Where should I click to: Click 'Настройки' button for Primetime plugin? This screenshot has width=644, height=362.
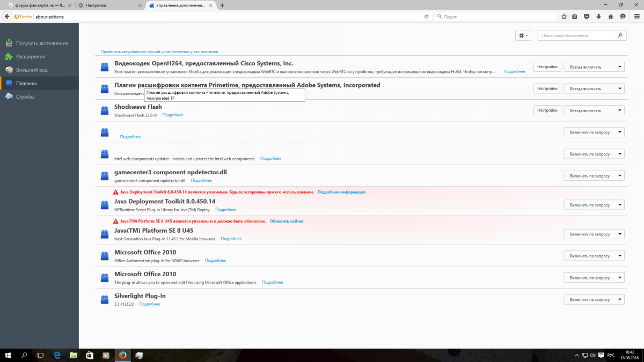pyautogui.click(x=547, y=88)
